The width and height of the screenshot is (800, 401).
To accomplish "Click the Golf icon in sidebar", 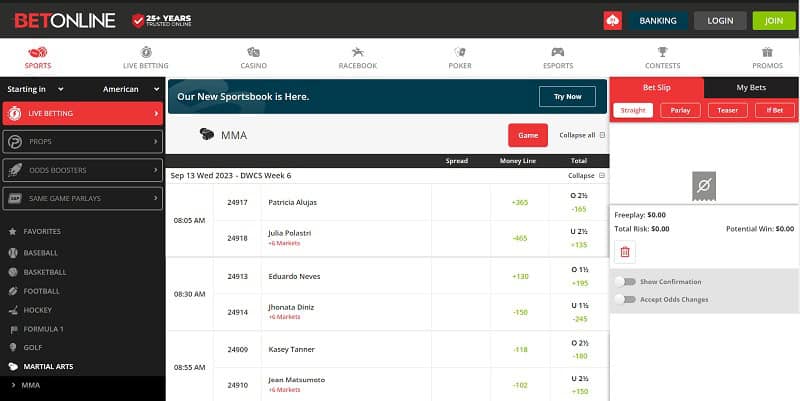I will point(13,347).
